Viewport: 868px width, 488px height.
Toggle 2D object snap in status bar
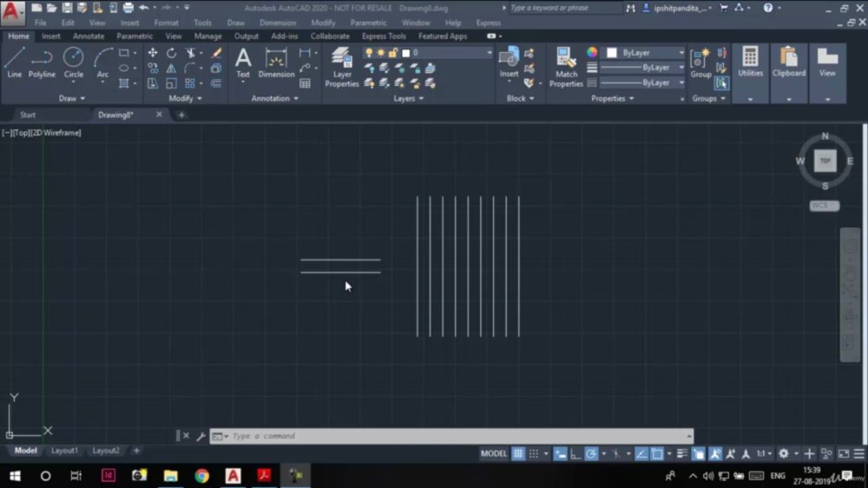657,453
